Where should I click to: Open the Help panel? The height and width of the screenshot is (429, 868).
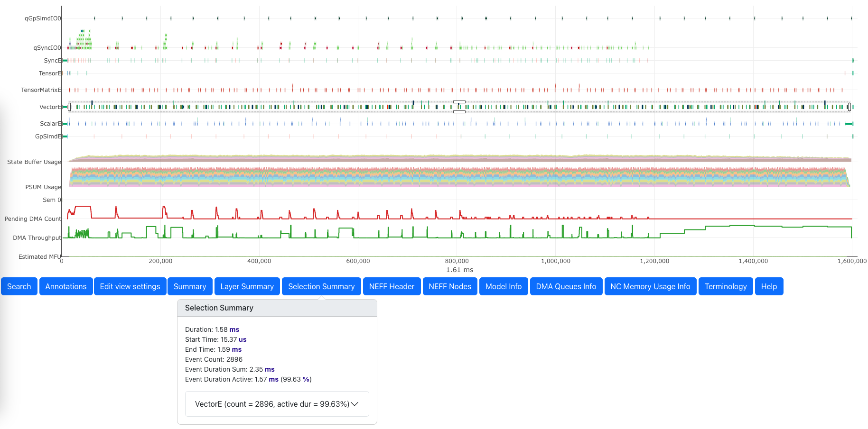coord(769,286)
